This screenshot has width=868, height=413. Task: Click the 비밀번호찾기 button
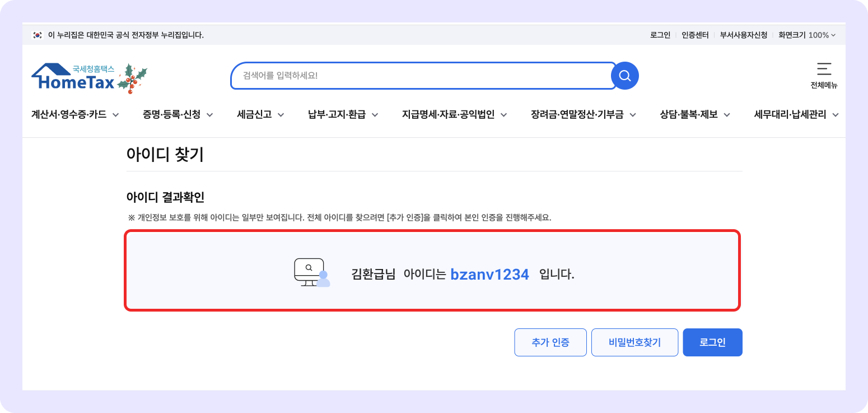point(634,342)
